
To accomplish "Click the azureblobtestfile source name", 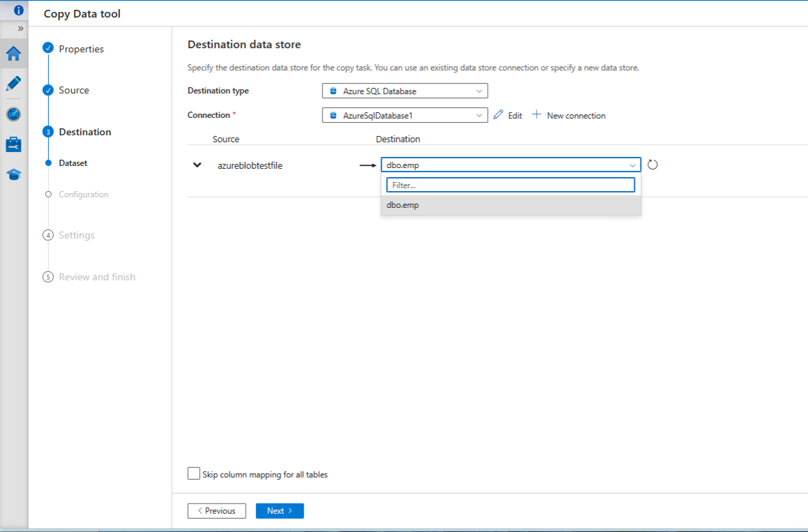I will [x=250, y=165].
